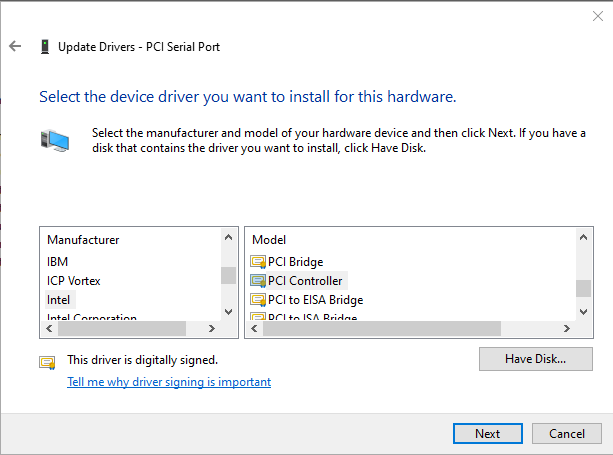This screenshot has height=455, width=613.
Task: Select PCI to ISA Bridge model
Action: pyautogui.click(x=312, y=317)
